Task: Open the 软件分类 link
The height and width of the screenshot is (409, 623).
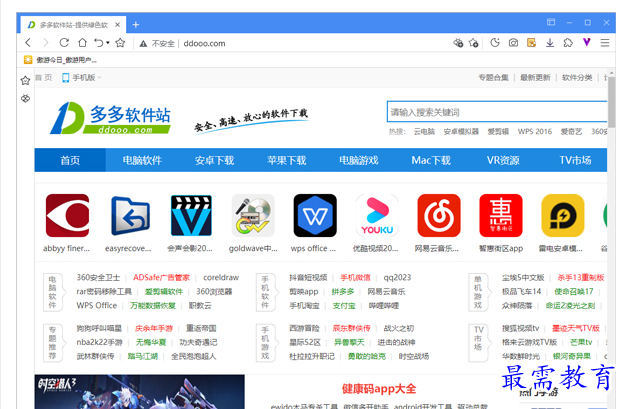Action: click(577, 78)
